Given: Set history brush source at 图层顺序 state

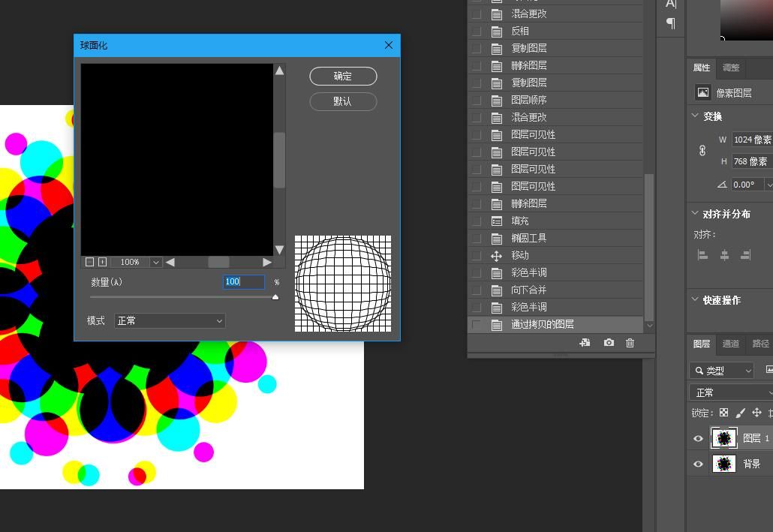Looking at the screenshot, I should (x=477, y=100).
